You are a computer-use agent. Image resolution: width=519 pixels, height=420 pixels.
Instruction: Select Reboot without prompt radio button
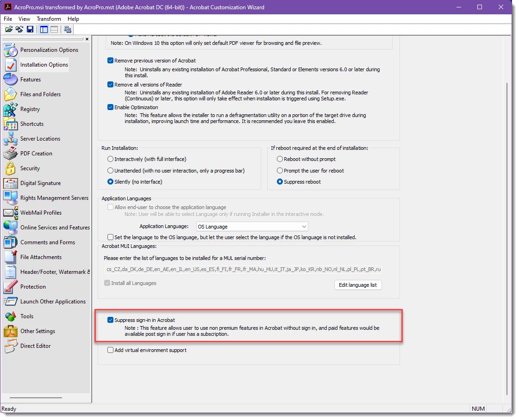tap(280, 159)
